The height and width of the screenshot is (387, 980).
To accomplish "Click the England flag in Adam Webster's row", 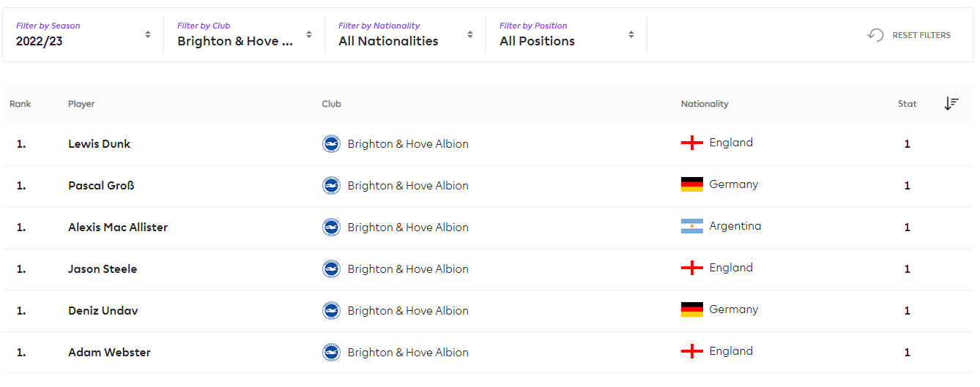I will 691,352.
